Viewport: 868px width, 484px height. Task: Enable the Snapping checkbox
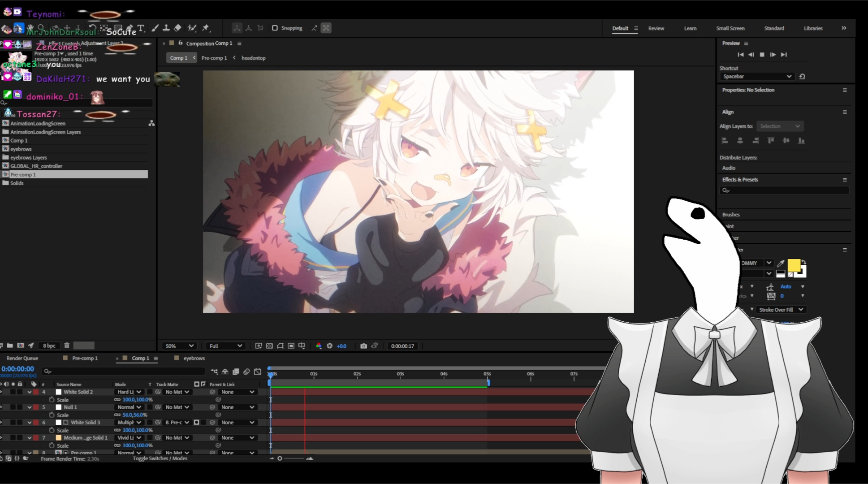pos(275,28)
